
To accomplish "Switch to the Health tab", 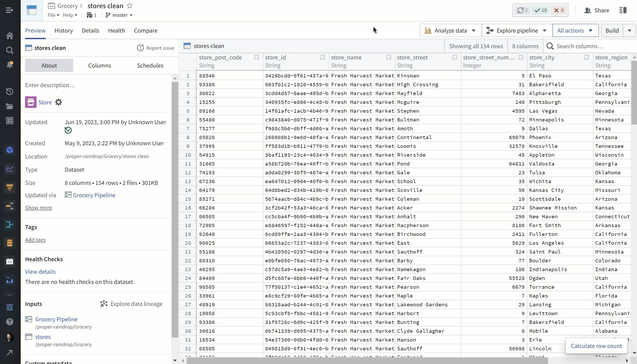I will pos(116,31).
